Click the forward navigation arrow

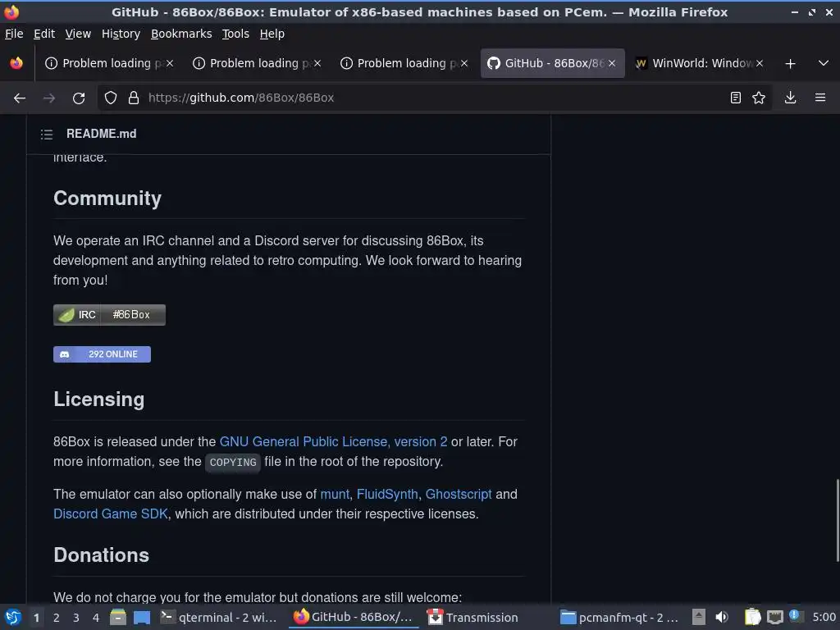[x=49, y=98]
